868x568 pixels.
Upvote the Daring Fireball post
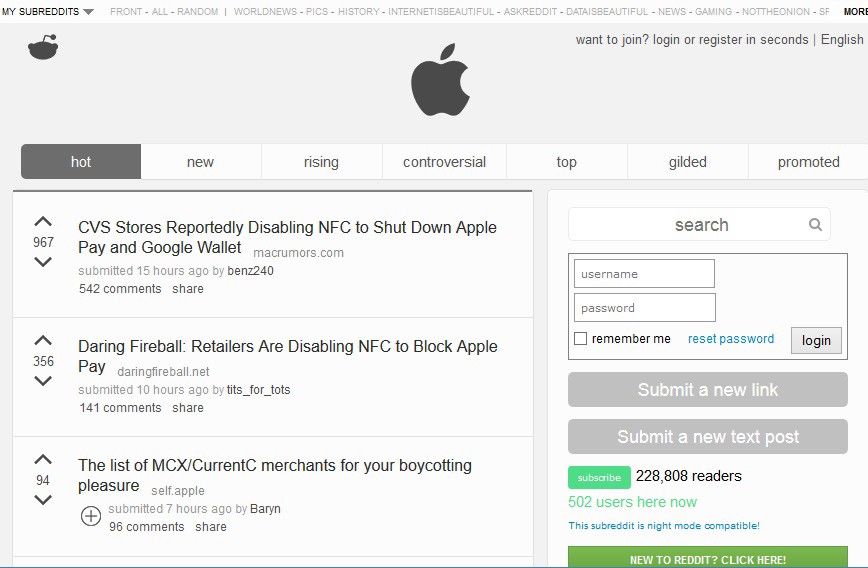43,340
